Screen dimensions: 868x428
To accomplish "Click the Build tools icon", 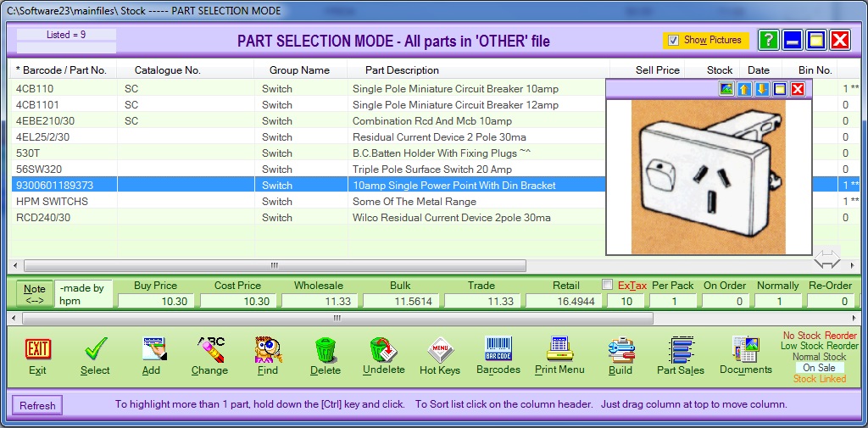I will click(620, 349).
